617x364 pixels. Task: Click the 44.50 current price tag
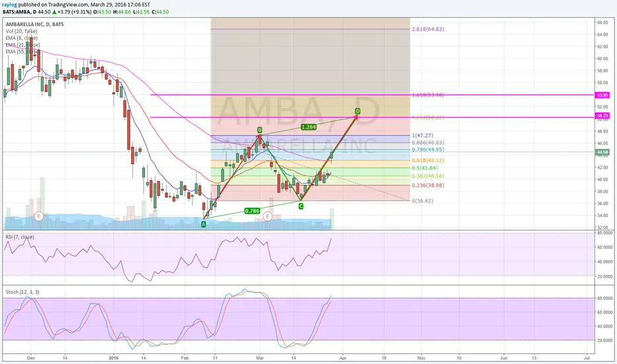[602, 152]
